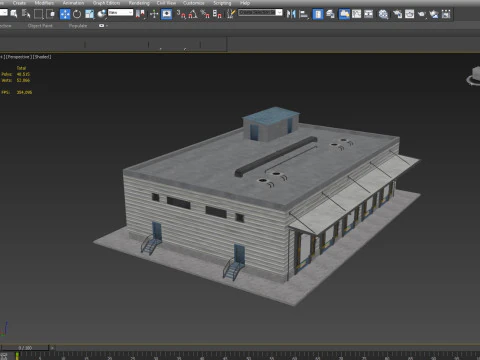Open the Animation menu
This screenshot has height=360, width=480.
click(x=73, y=3)
